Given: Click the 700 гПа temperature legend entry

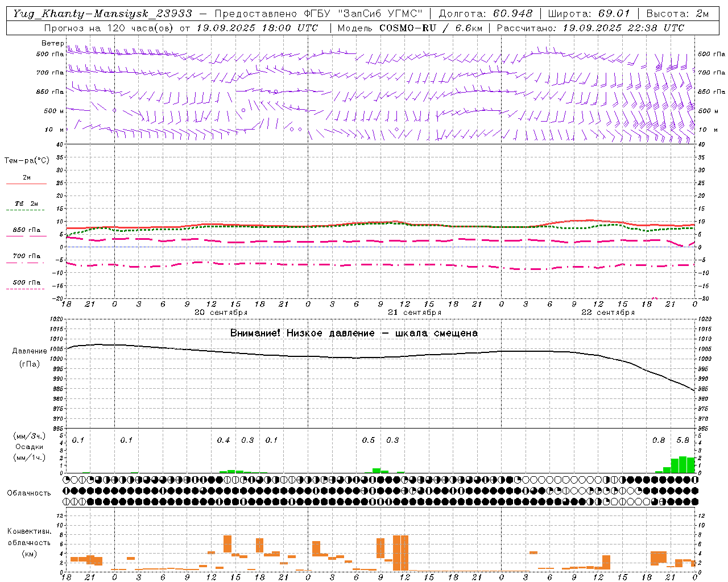Looking at the screenshot, I should pyautogui.click(x=26, y=256).
